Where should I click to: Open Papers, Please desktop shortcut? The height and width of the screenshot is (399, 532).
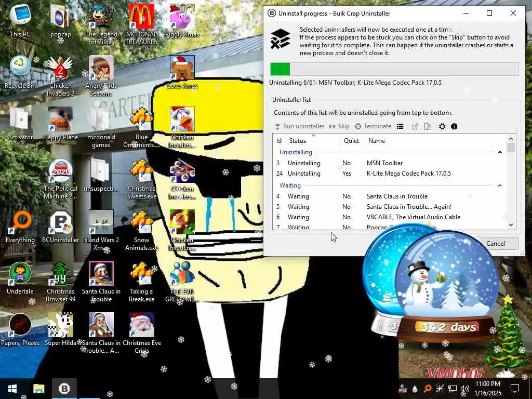tap(20, 330)
